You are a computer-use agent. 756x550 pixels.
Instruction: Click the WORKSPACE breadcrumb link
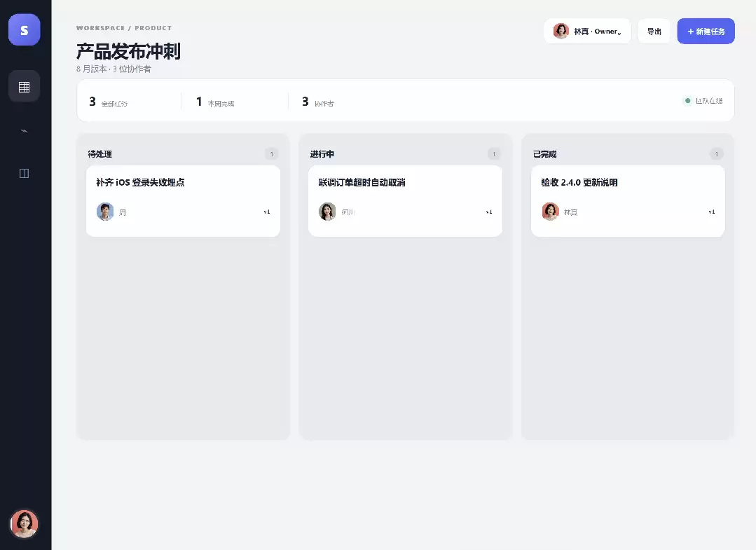(x=100, y=28)
